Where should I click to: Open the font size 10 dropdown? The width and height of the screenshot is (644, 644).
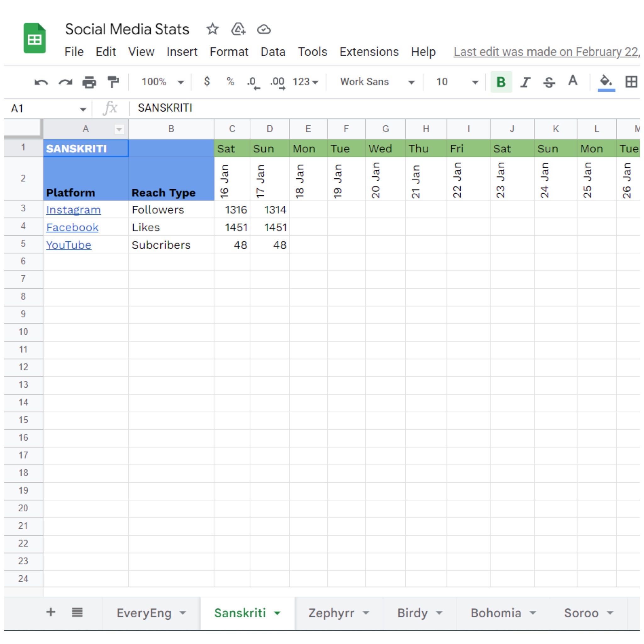(x=457, y=82)
